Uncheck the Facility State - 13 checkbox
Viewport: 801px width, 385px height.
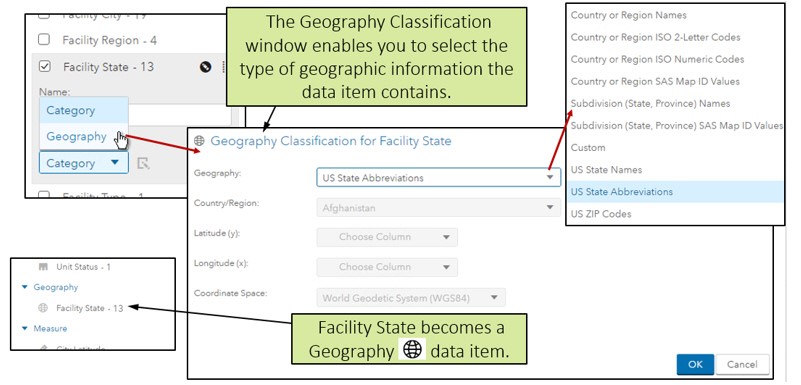(44, 66)
